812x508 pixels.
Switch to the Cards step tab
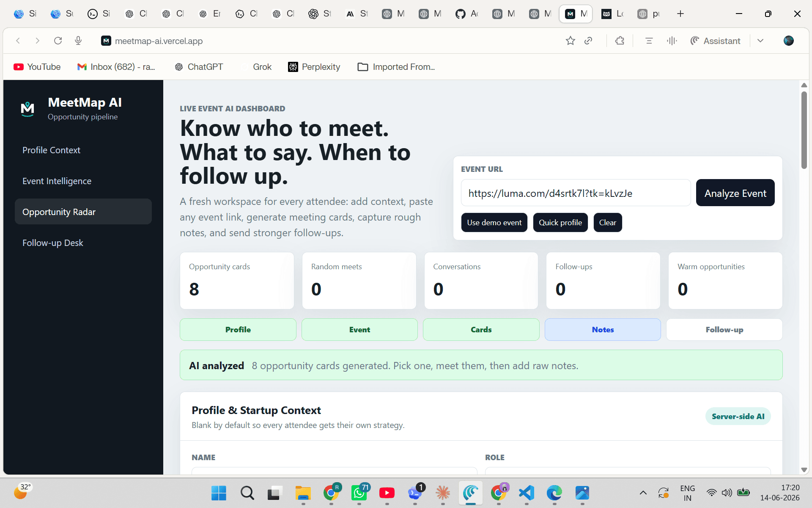[481, 329]
